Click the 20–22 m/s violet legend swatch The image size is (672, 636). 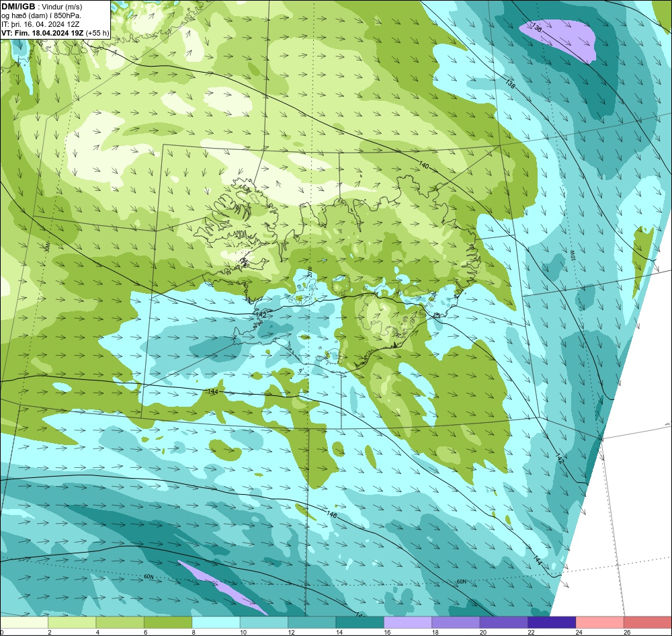(x=504, y=623)
